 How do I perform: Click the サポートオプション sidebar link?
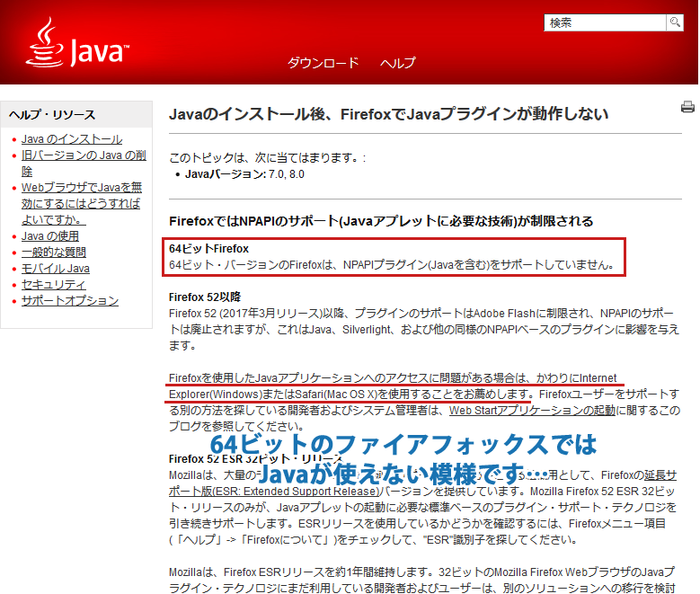pyautogui.click(x=70, y=301)
